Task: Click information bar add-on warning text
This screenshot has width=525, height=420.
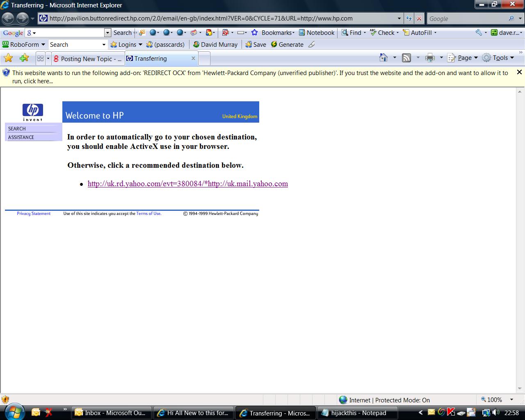Action: (x=260, y=77)
